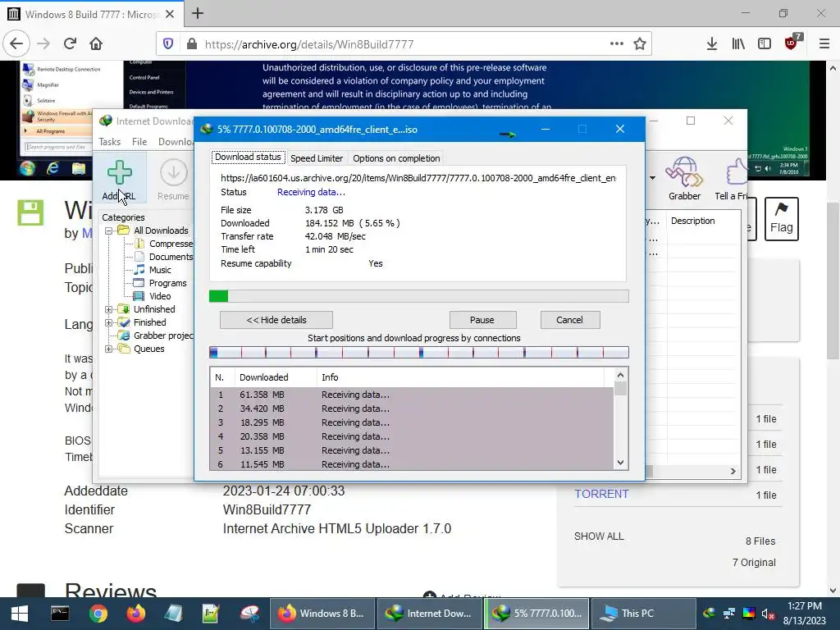Click the Tell a Friend thumbs-up icon

point(736,172)
